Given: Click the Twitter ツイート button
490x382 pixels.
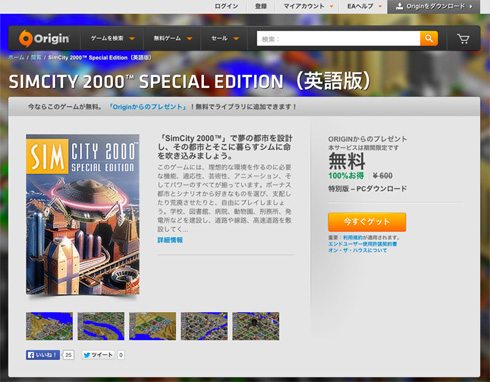Looking at the screenshot, I should tap(98, 355).
